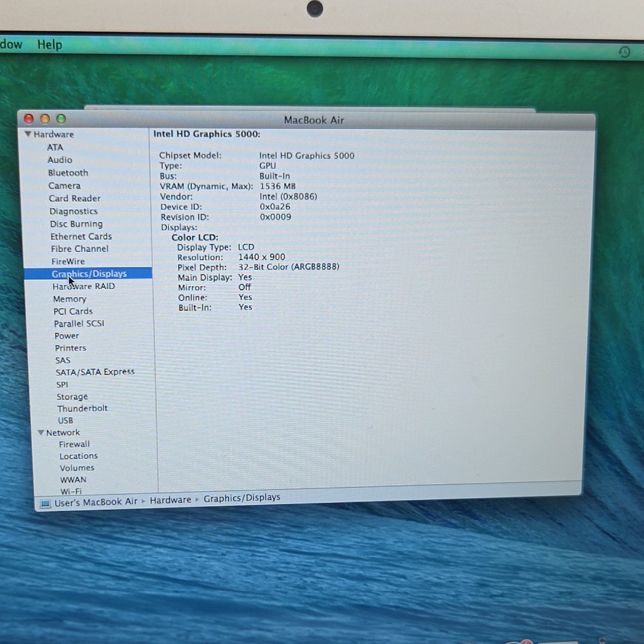644x644 pixels.
Task: Open SATA/SATA Express details
Action: click(95, 372)
